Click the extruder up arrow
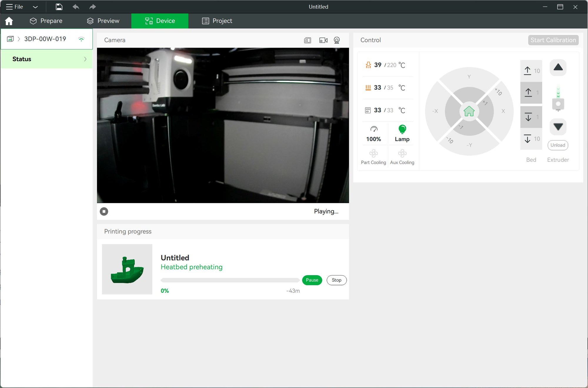This screenshot has width=588, height=388. (x=558, y=68)
